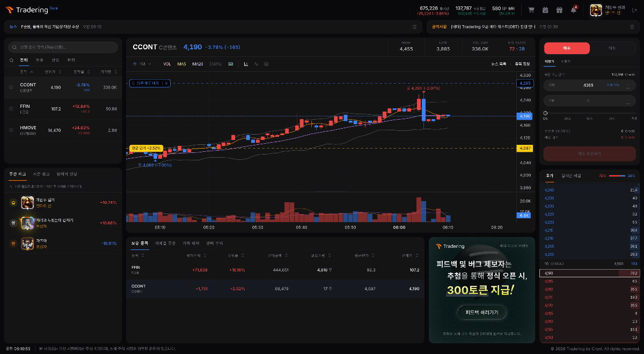
Task: Open the news ticker list icon
Action: (x=414, y=26)
